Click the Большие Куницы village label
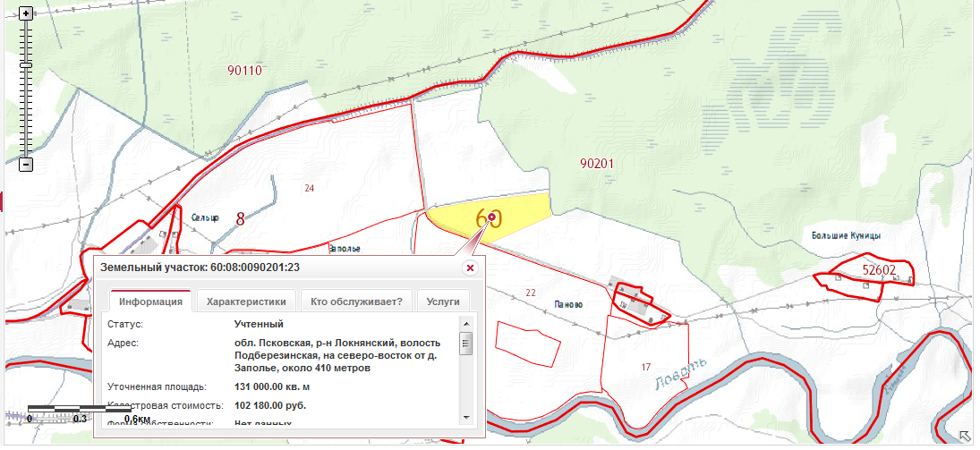 pos(847,236)
